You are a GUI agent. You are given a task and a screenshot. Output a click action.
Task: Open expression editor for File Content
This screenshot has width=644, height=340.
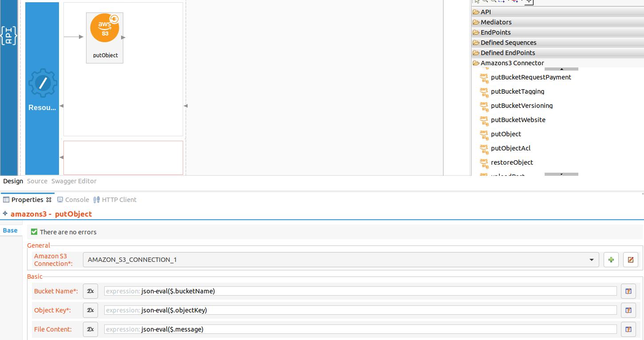click(628, 329)
